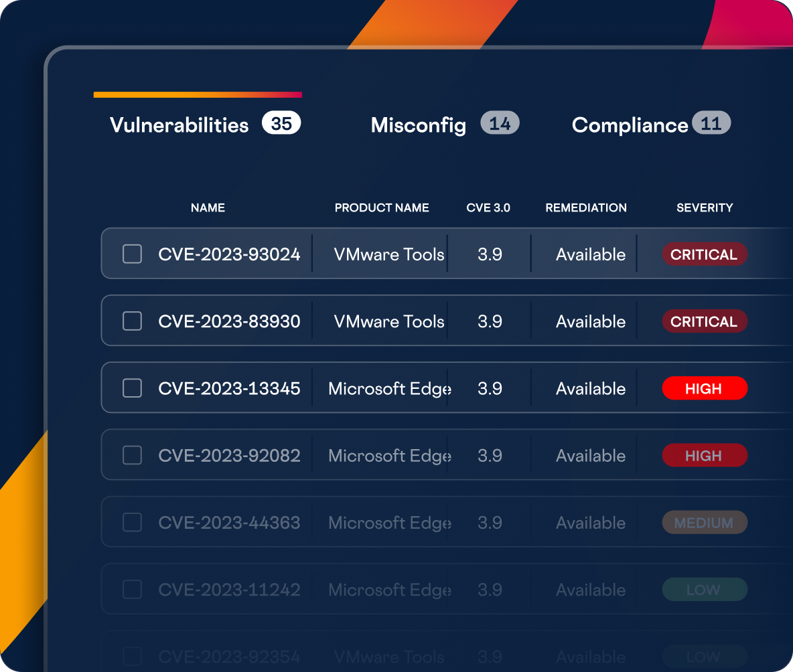Click the MEDIUM severity badge
The height and width of the screenshot is (672, 793).
[x=704, y=522]
